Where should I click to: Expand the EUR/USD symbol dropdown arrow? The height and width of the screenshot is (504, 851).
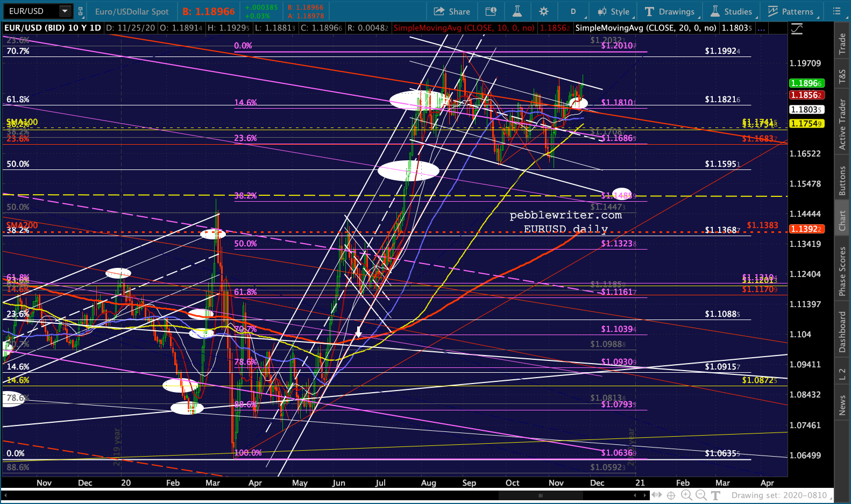pos(65,11)
